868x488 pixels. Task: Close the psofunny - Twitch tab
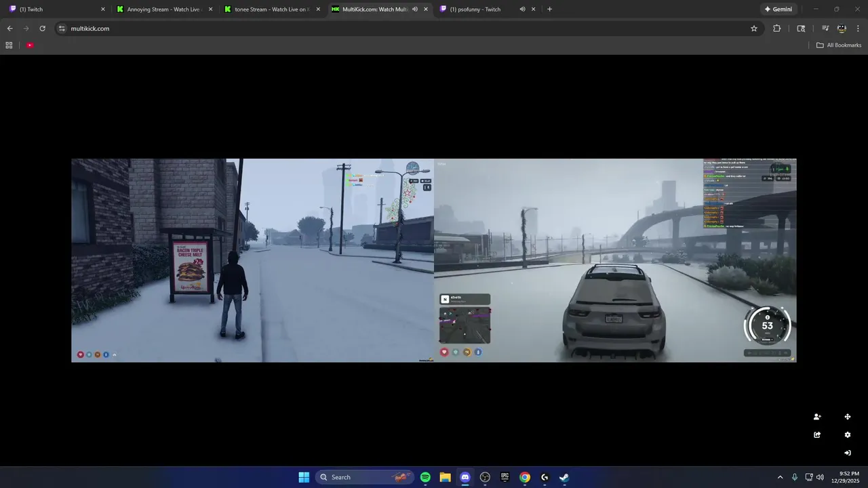click(534, 9)
